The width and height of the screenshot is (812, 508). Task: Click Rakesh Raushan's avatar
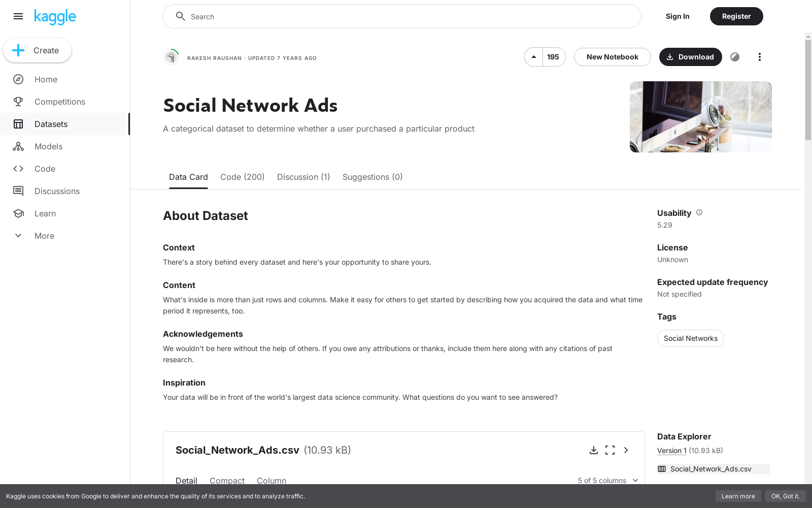[171, 57]
